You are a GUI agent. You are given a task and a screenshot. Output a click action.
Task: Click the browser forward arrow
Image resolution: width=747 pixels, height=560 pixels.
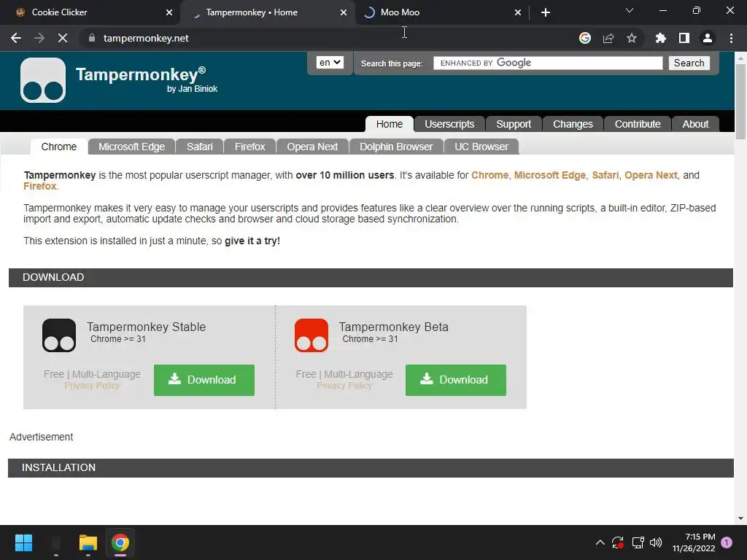tap(39, 38)
